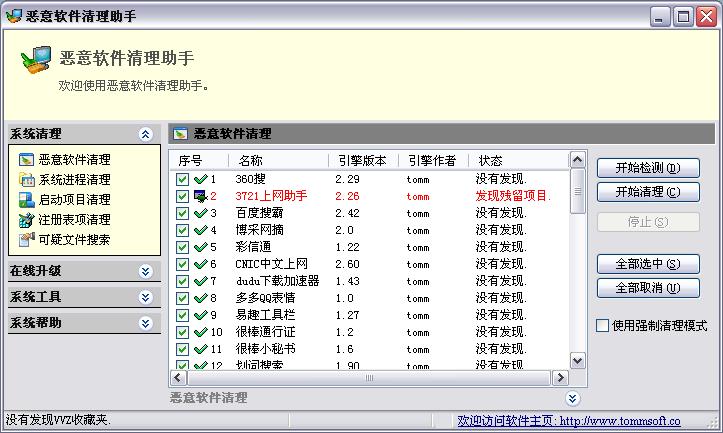723x433 pixels.
Task: Expand bottom 恶意软件清理 panel chevron
Action: tap(573, 398)
